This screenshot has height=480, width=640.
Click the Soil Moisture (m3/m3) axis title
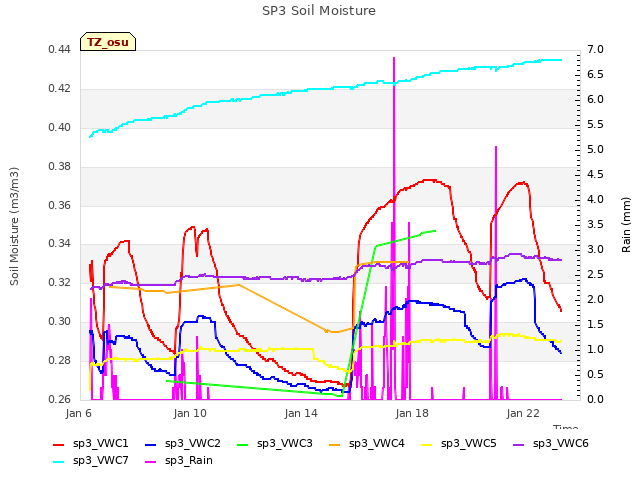(x=14, y=226)
